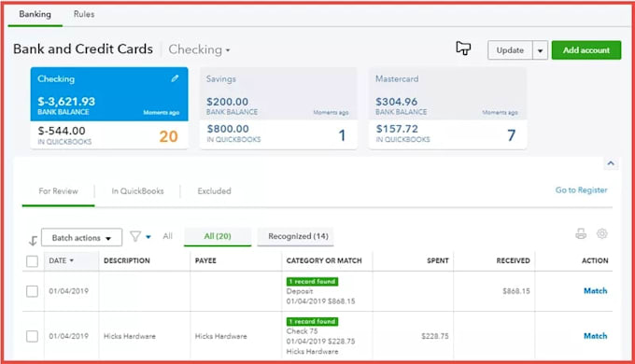
Task: Select the Checking account card
Action: [x=109, y=107]
